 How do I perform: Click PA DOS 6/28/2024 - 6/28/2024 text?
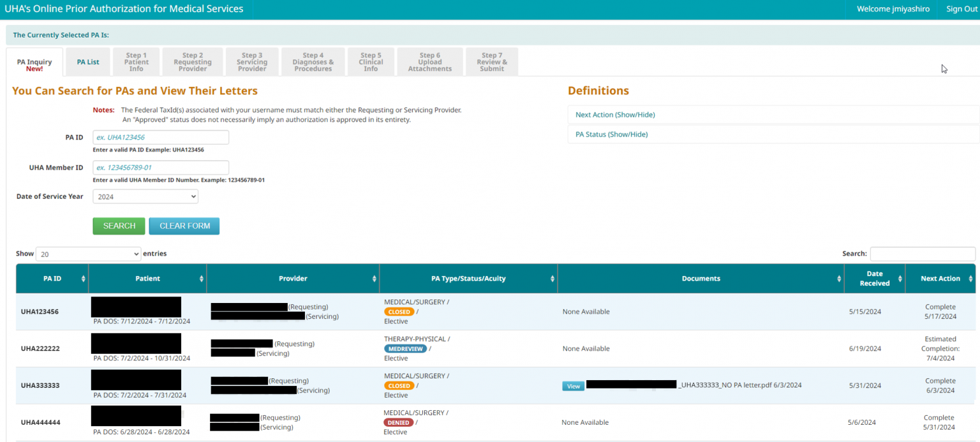point(142,432)
